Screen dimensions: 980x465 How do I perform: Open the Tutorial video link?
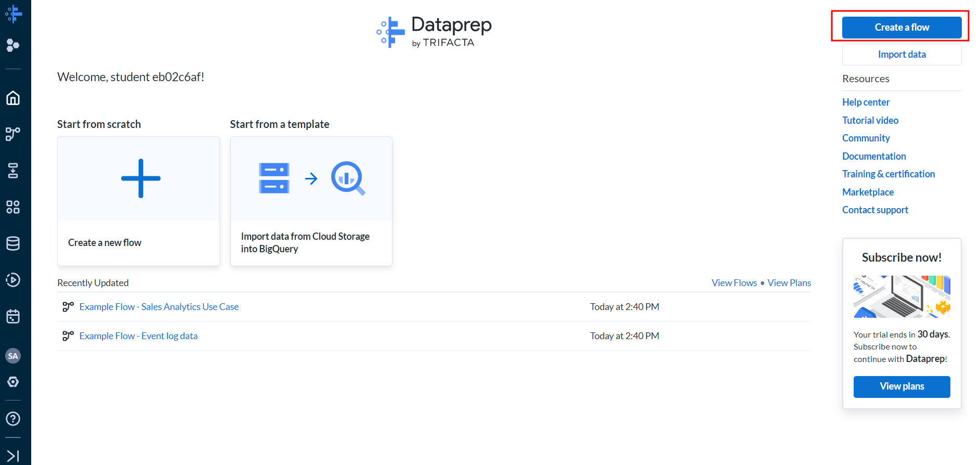870,120
